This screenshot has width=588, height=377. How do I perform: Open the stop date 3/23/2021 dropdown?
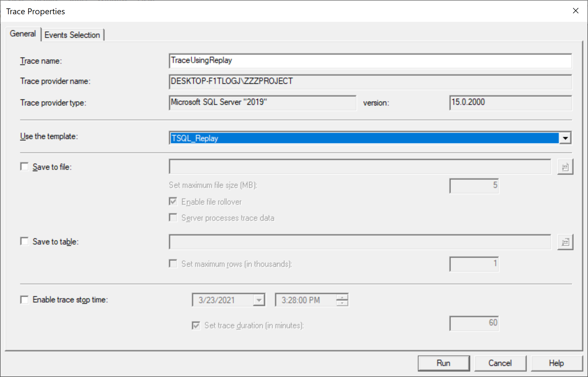tap(259, 300)
